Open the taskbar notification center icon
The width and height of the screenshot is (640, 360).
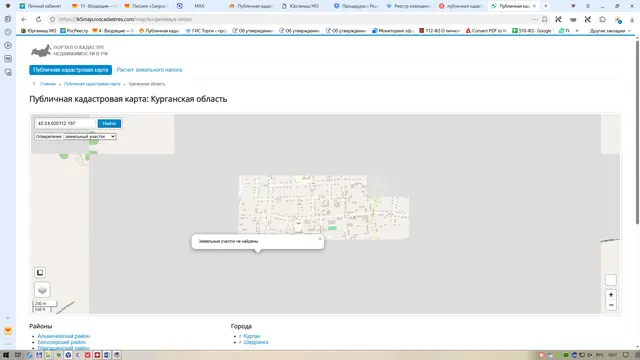click(625, 355)
